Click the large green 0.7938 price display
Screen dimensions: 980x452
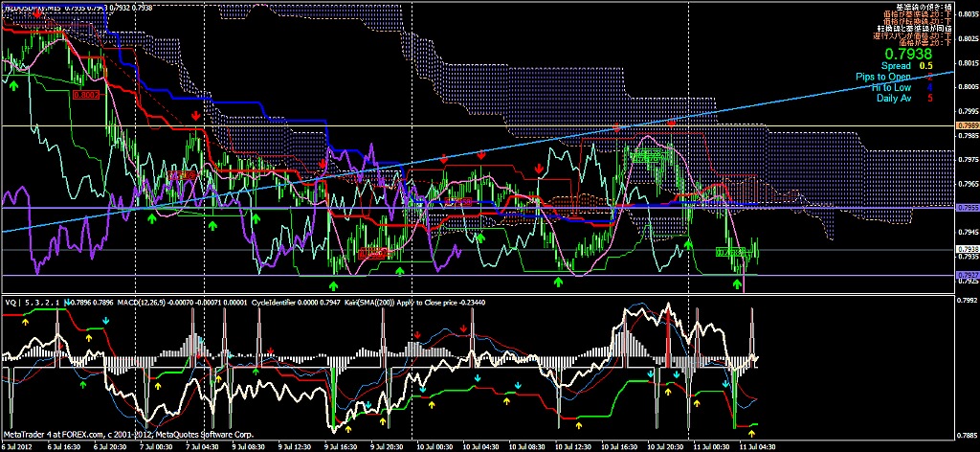tap(907, 54)
